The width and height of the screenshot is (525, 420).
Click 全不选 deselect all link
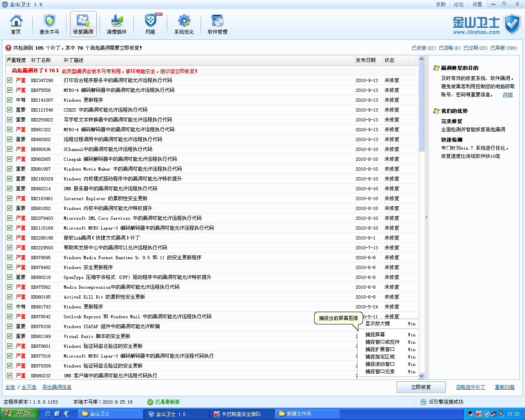pyautogui.click(x=29, y=387)
